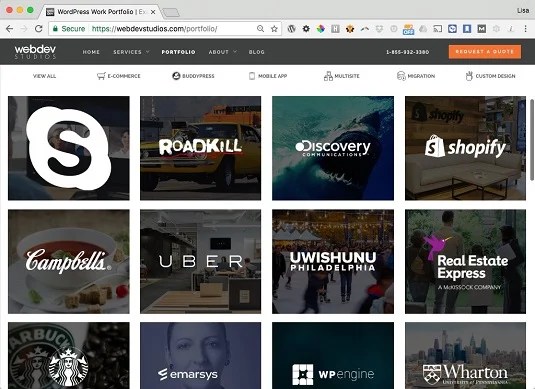Screen dimensions: 535x389
Task: Bookmark this page with the star icon
Action: tap(274, 29)
